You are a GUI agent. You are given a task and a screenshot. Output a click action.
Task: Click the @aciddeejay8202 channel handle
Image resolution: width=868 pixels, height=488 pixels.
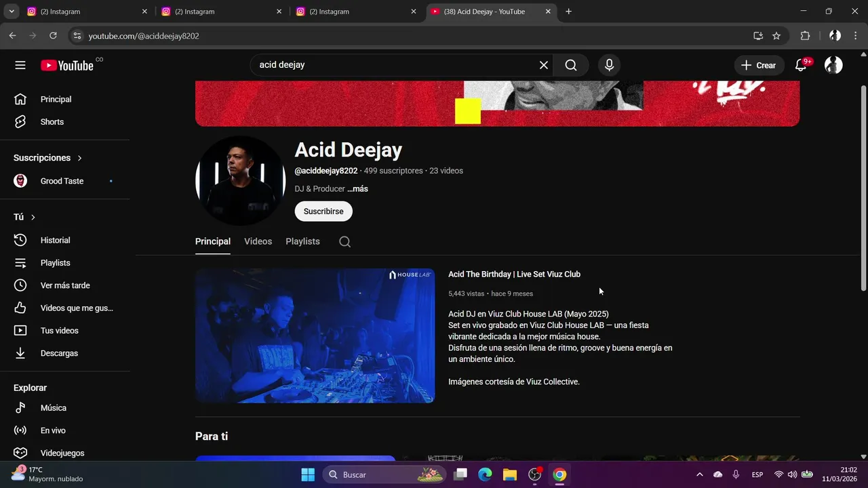pyautogui.click(x=325, y=171)
